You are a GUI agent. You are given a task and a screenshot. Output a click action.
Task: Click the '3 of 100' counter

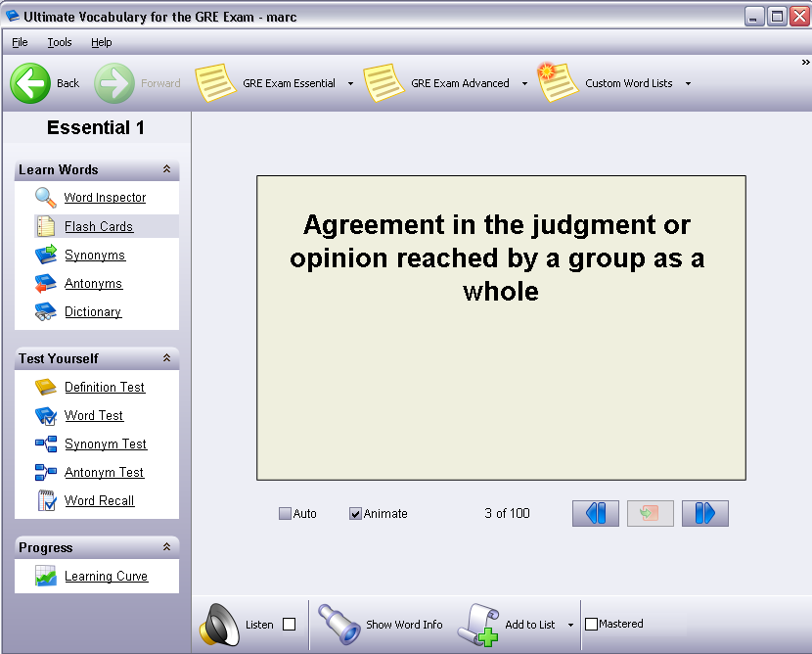[x=507, y=514]
